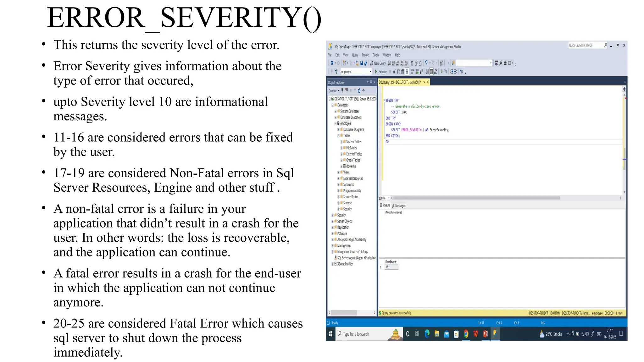644x362 pixels.
Task: Click the Windows Start button
Action: [330, 334]
